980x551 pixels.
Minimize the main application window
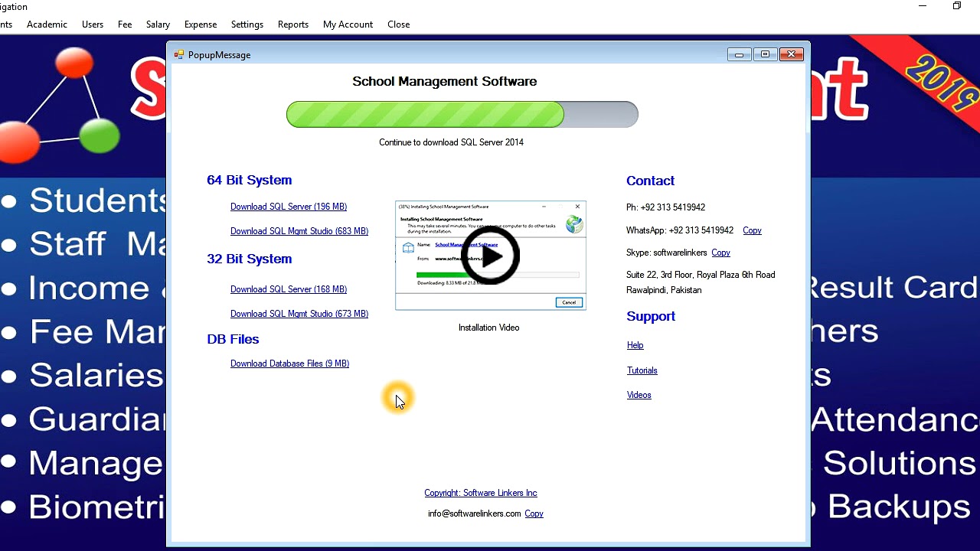tap(923, 6)
